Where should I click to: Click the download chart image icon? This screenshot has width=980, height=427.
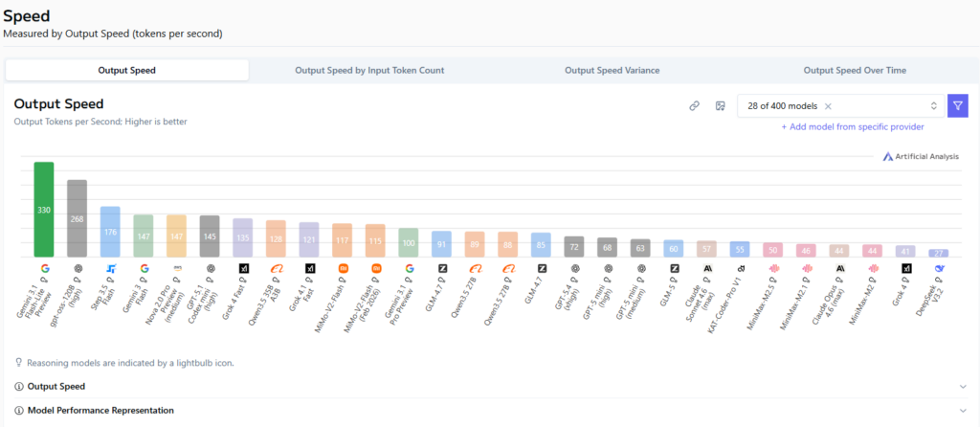pyautogui.click(x=721, y=106)
